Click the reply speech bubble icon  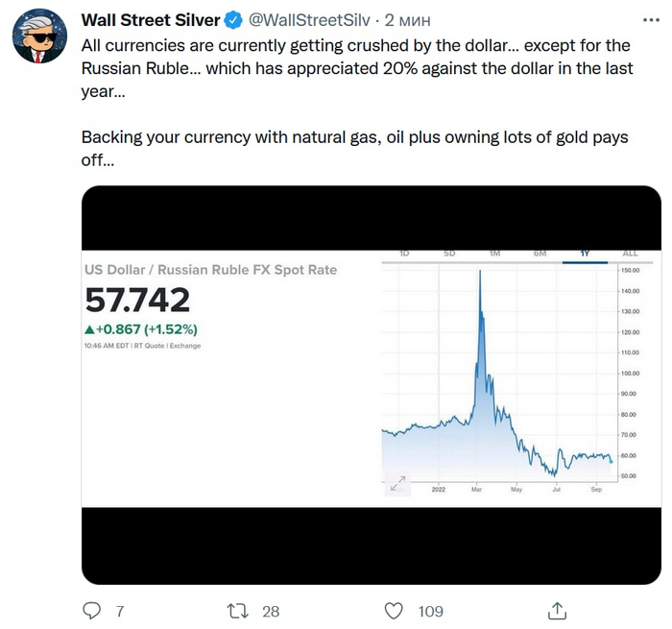92,610
